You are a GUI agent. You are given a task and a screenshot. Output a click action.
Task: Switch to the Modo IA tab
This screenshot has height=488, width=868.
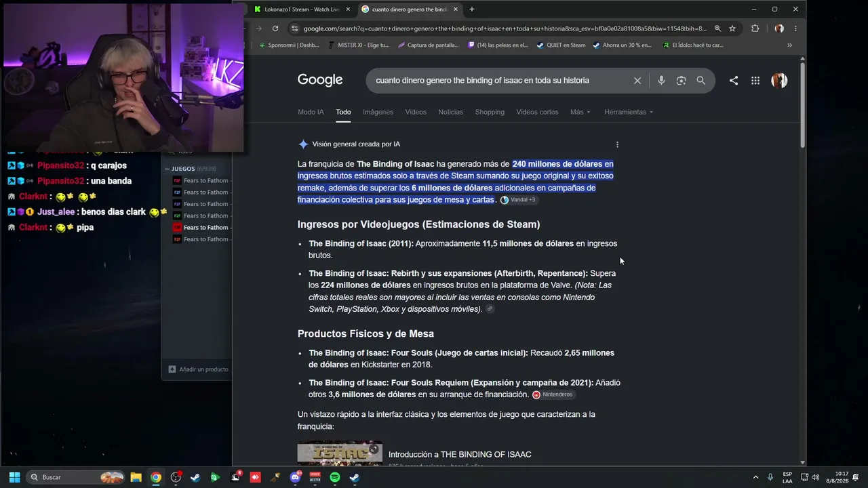coord(311,112)
